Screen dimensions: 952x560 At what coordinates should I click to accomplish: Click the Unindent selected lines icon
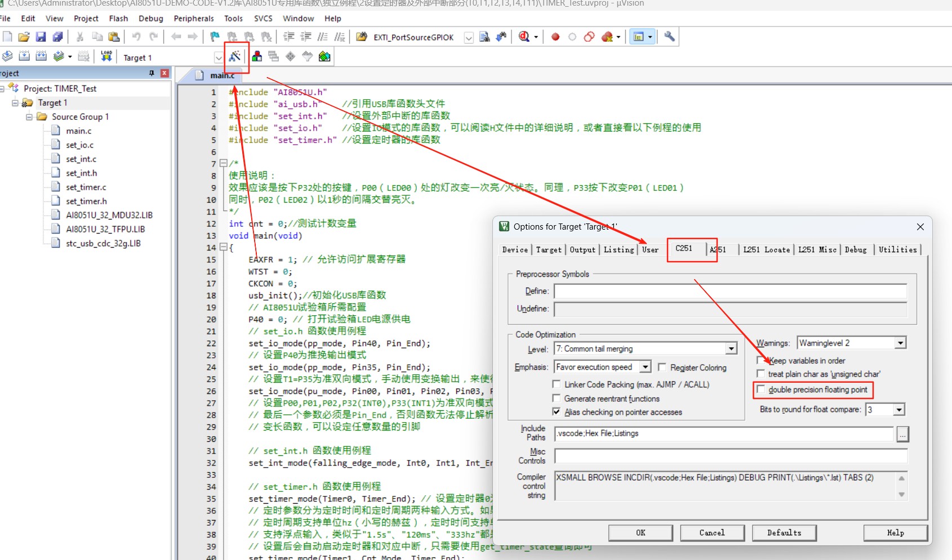coord(306,37)
